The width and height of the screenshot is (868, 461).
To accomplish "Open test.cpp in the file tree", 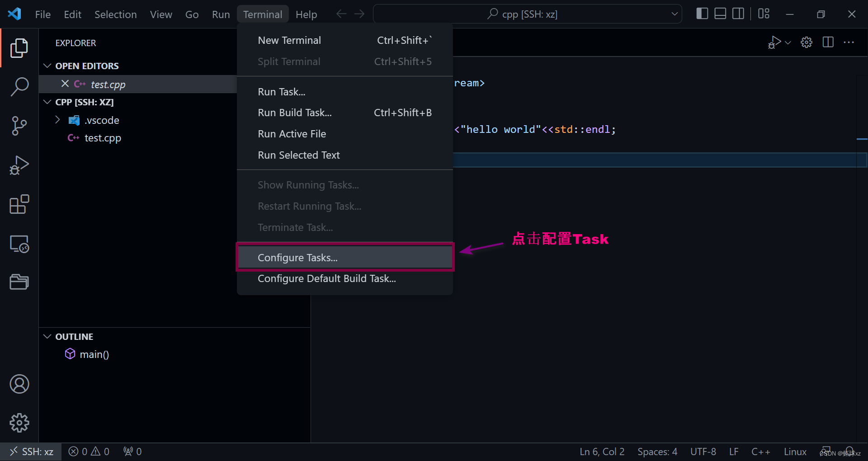I will click(x=103, y=138).
